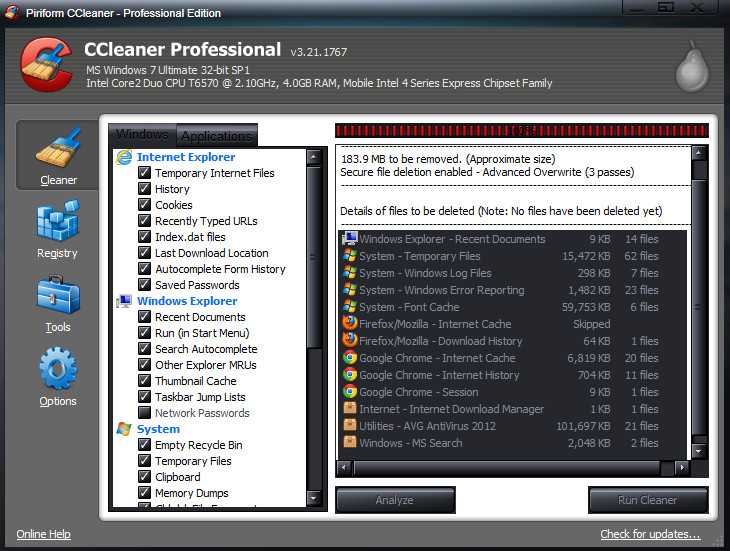Uncheck Recent Documents checkbox
This screenshot has width=730, height=551.
tap(144, 316)
